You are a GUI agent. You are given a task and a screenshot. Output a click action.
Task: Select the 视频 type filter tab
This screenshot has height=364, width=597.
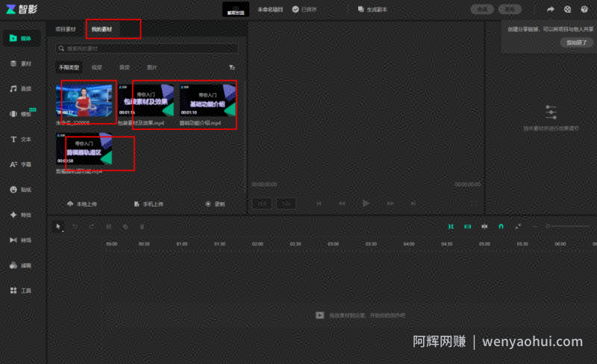pos(97,67)
